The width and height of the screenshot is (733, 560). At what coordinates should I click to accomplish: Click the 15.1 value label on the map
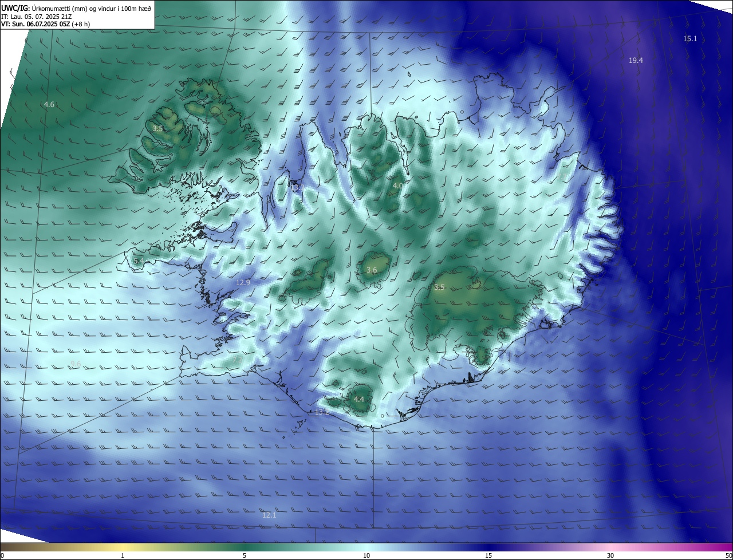click(690, 38)
